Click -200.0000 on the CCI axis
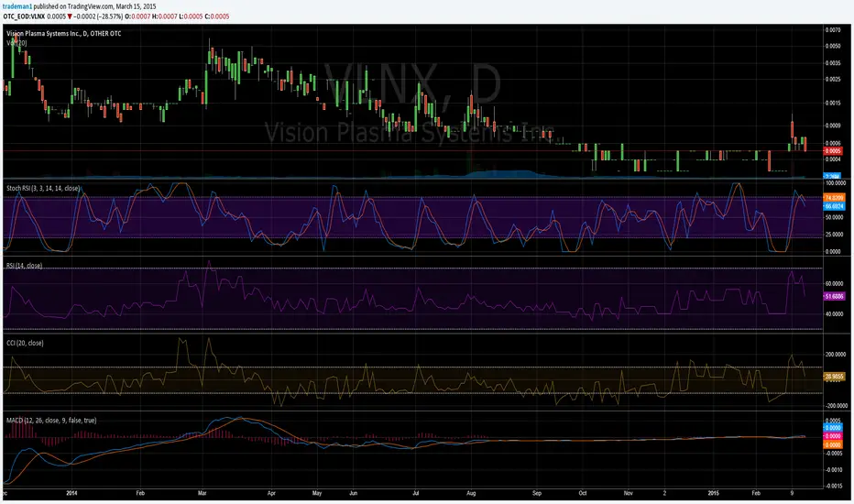The height and width of the screenshot is (504, 854). [837, 405]
